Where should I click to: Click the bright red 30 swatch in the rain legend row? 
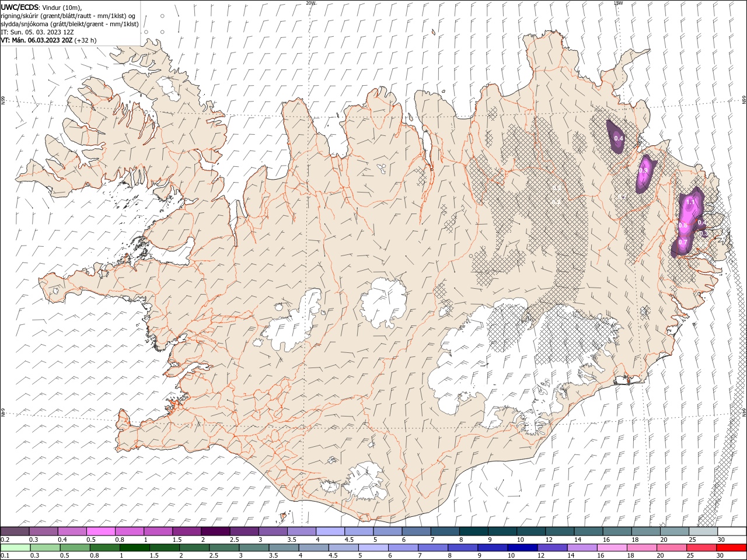(731, 548)
